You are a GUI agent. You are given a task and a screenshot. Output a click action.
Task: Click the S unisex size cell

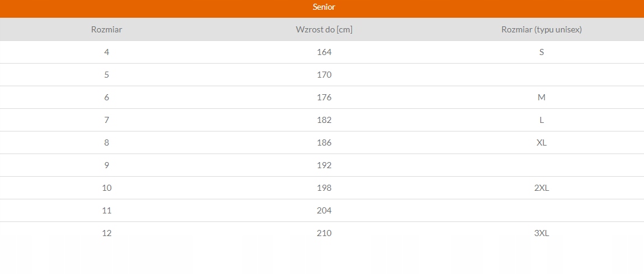[x=541, y=52]
